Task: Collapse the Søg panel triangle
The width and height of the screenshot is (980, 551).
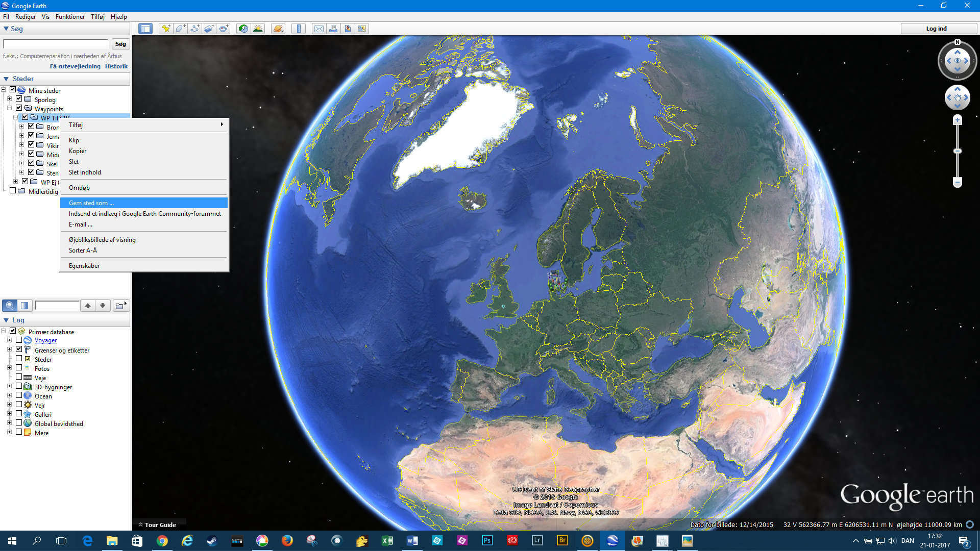Action: pos(6,29)
